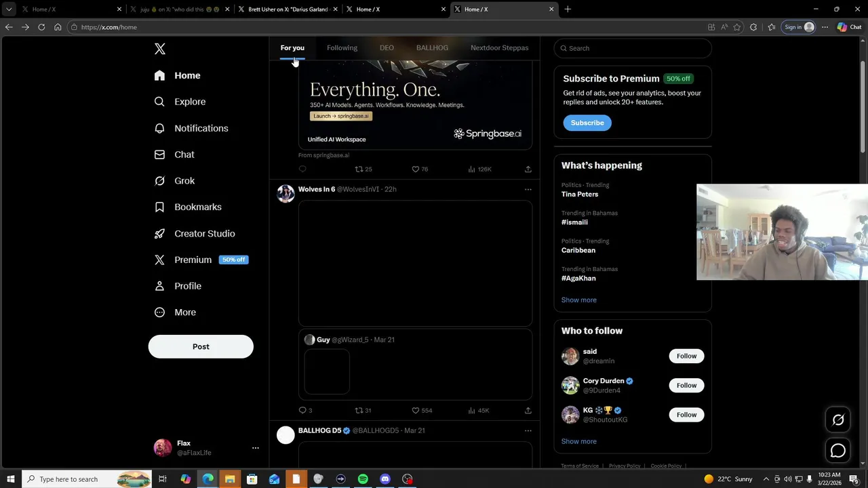Click Home in the sidebar
Viewport: 868px width, 488px height.
(x=177, y=75)
